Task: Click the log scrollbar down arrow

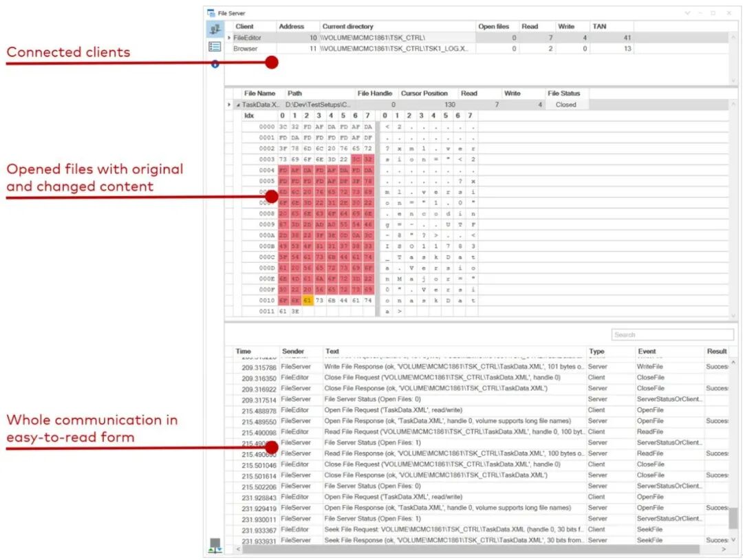Action: tap(733, 539)
